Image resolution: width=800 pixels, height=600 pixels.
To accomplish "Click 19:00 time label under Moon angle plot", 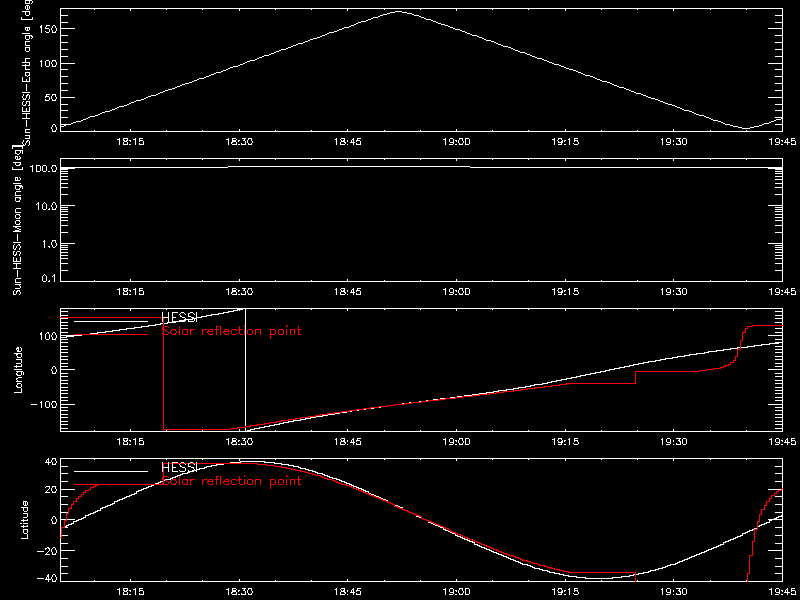I will click(457, 292).
